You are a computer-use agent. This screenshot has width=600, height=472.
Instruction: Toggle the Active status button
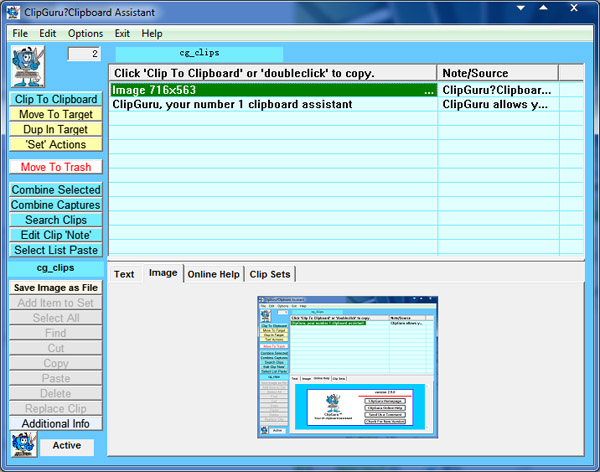[x=67, y=446]
